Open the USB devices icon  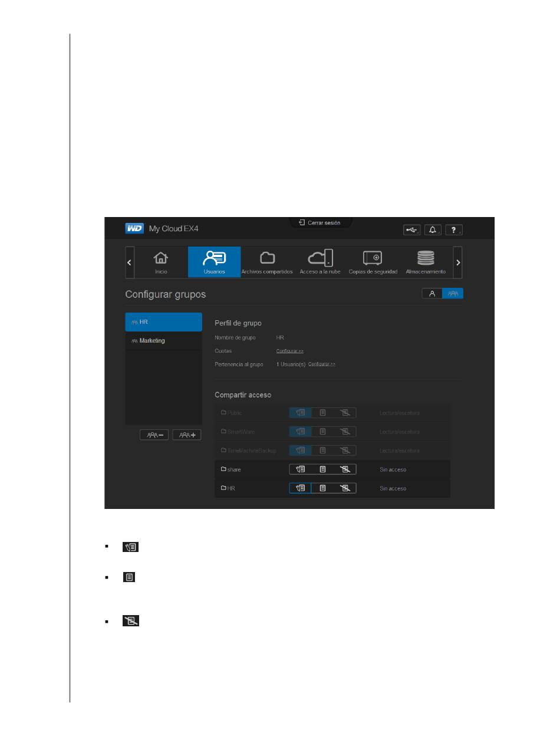(x=412, y=230)
